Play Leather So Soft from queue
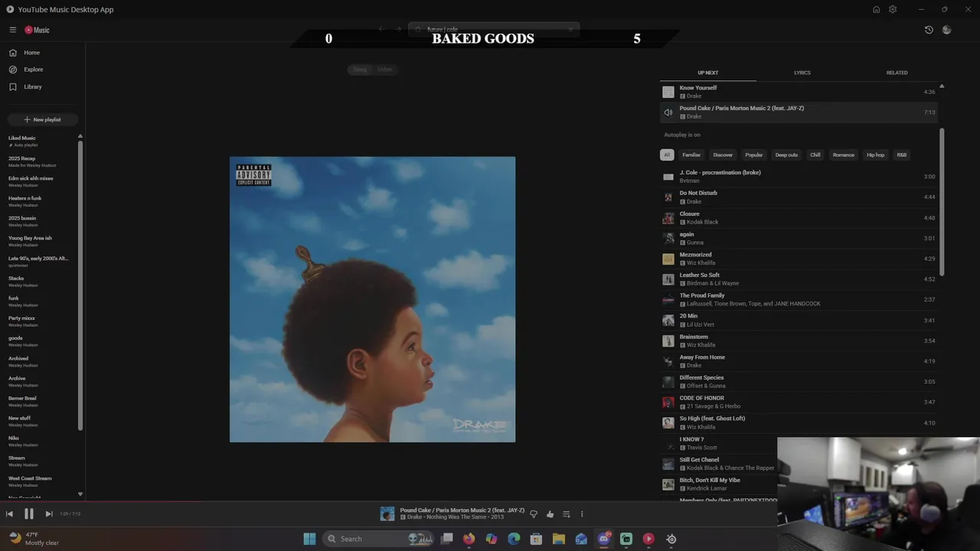980x551 pixels. click(x=799, y=279)
